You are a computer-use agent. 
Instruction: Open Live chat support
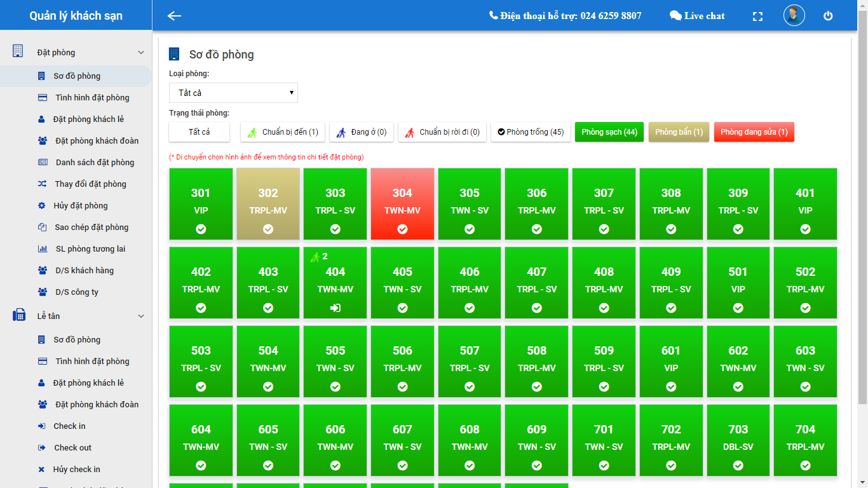pyautogui.click(x=697, y=16)
